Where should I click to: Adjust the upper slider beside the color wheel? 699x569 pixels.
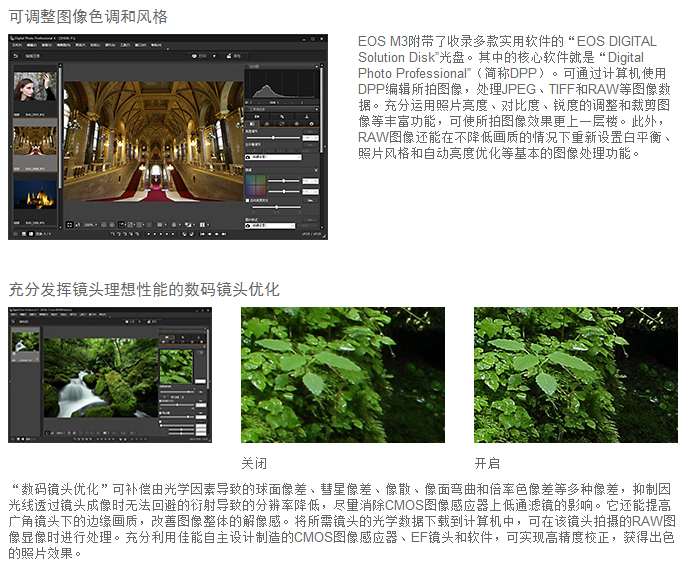[284, 181]
